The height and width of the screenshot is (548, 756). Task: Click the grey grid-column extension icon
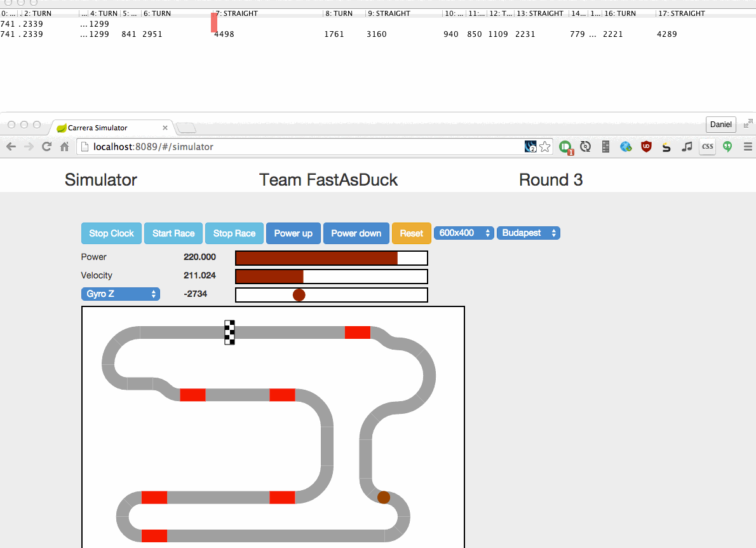pyautogui.click(x=605, y=147)
